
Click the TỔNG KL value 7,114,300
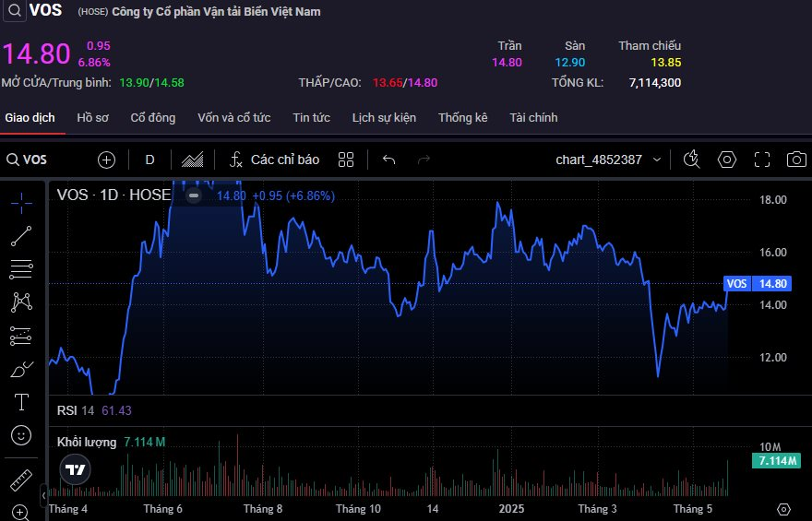(654, 83)
